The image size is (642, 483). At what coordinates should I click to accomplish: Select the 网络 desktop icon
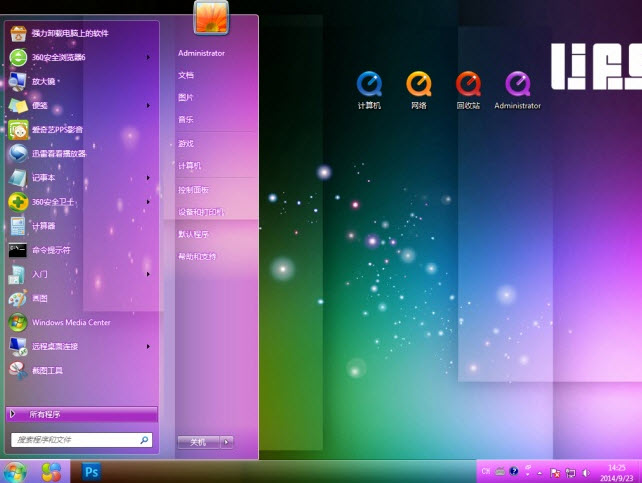click(419, 90)
